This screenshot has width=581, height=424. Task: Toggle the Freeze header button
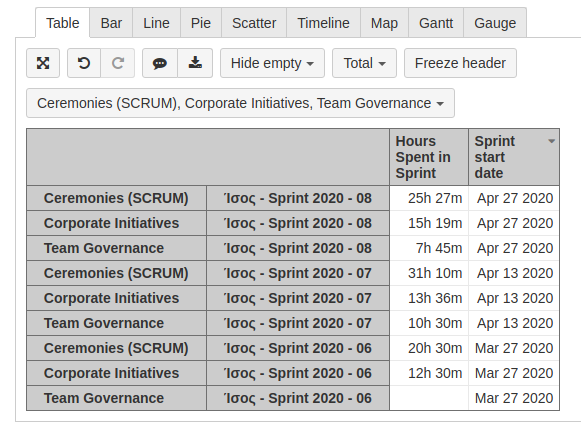(460, 63)
